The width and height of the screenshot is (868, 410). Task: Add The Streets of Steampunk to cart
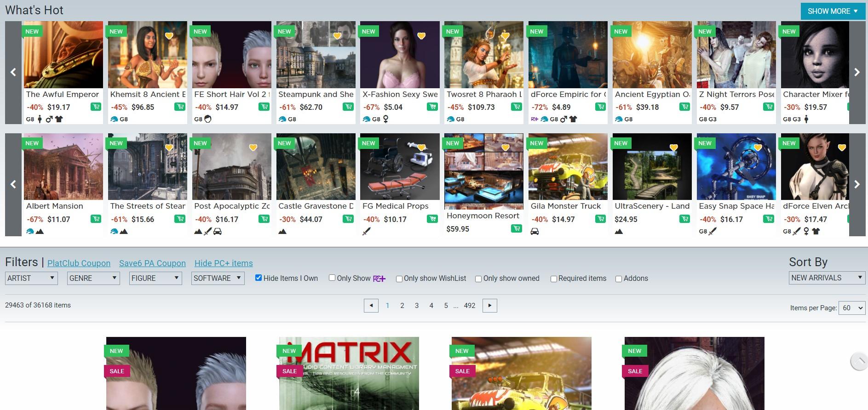pyautogui.click(x=180, y=219)
